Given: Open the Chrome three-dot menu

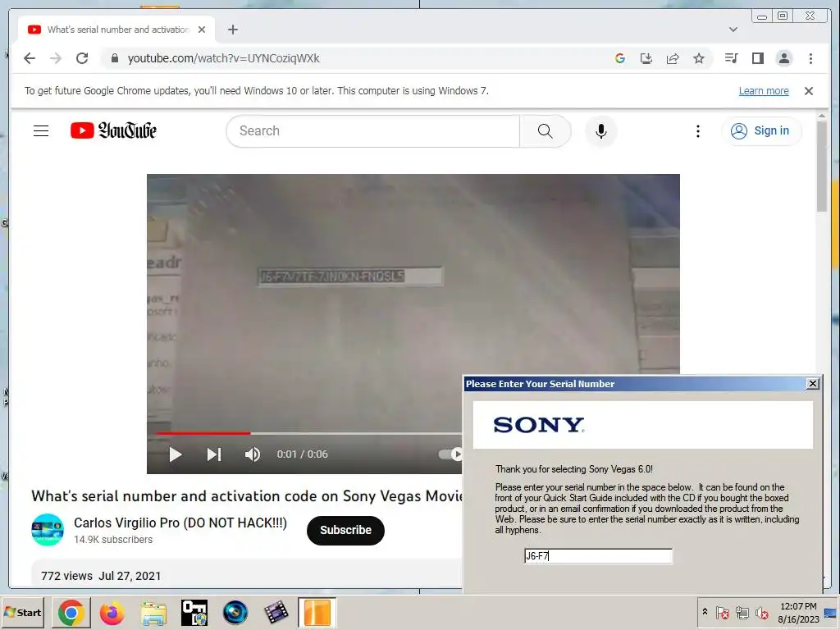Looking at the screenshot, I should pyautogui.click(x=810, y=58).
